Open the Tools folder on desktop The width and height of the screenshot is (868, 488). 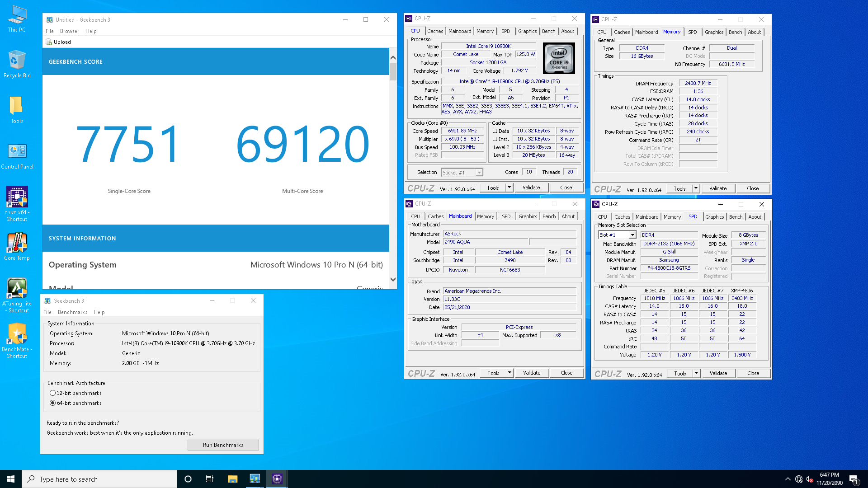coord(17,110)
